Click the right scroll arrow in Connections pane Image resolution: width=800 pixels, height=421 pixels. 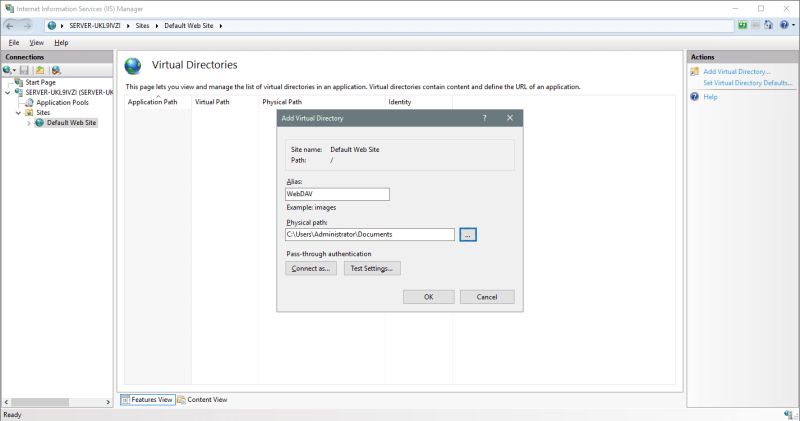pos(108,402)
